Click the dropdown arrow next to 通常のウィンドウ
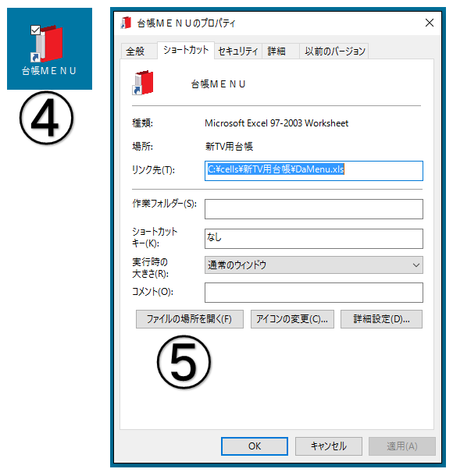This screenshot has width=453, height=476. coord(416,265)
